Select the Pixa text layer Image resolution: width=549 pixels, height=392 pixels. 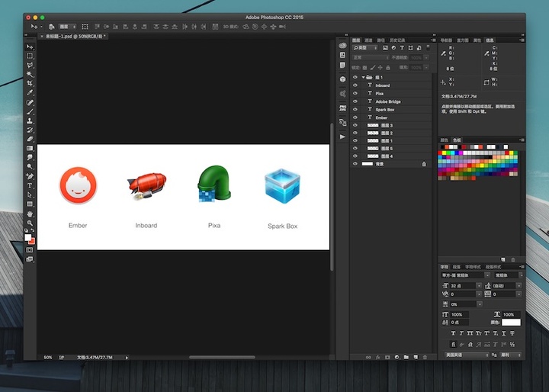pos(380,94)
